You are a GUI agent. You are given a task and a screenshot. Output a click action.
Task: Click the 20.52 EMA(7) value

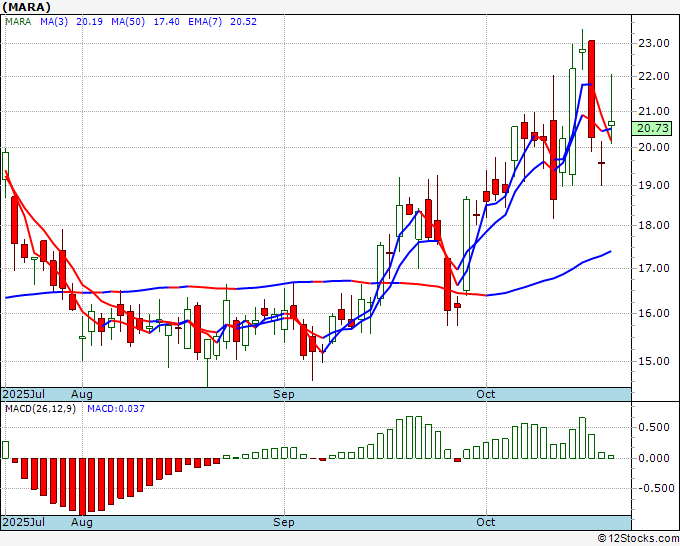[243, 22]
